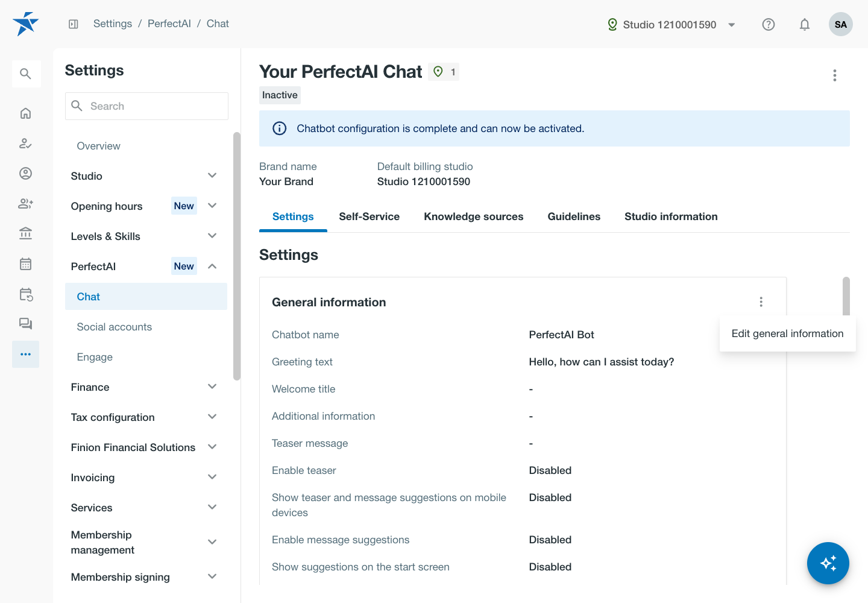Viewport: 868px width, 603px height.
Task: Click the search icon in left rail
Action: 25,74
